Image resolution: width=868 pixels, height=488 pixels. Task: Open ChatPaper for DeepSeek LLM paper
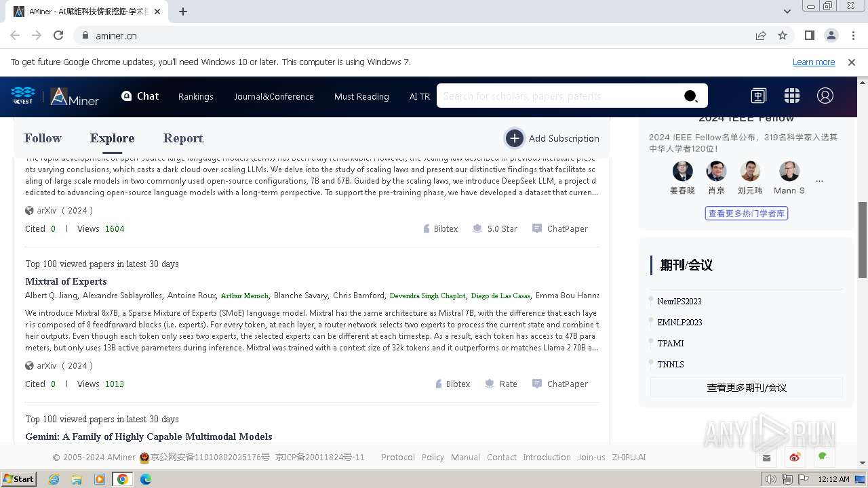(x=560, y=229)
